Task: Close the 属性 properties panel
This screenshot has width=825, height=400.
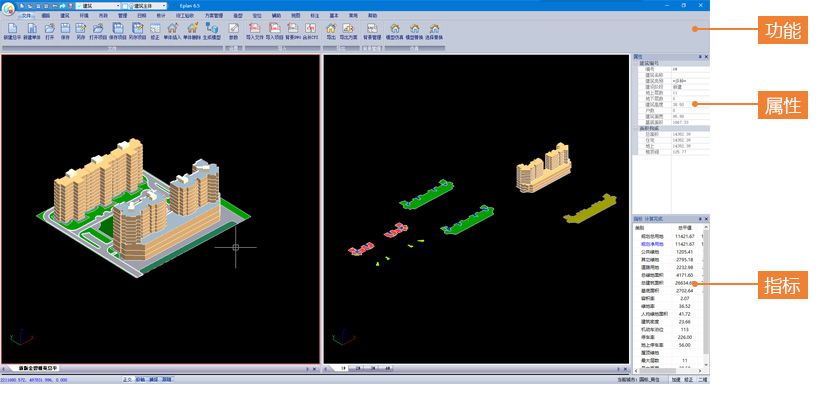Action: click(x=706, y=57)
